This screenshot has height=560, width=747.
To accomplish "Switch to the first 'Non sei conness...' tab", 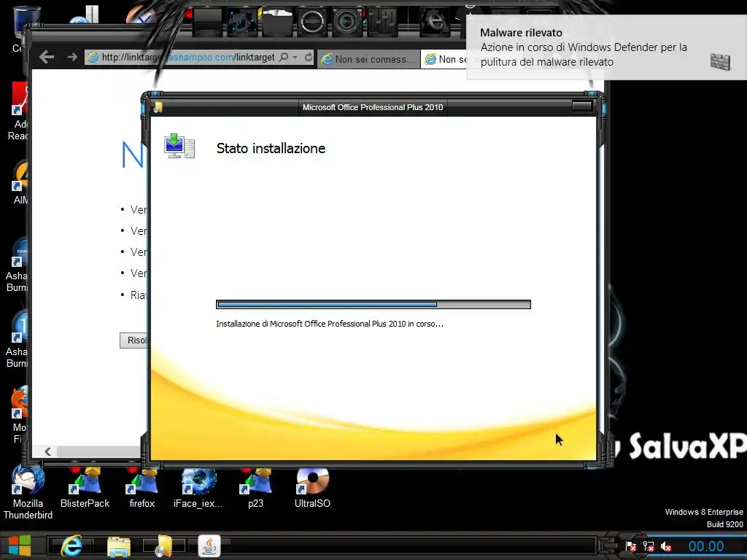I will tap(368, 59).
